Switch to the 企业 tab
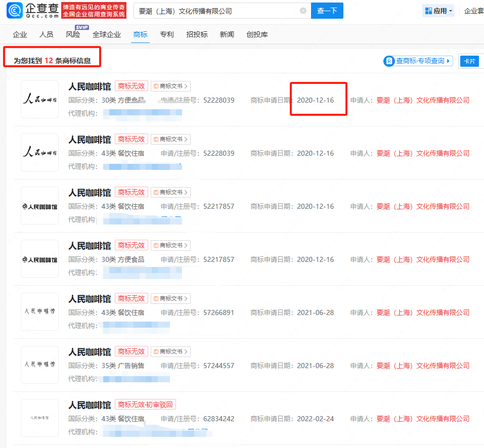Viewport: 484px width, 448px height. click(x=20, y=34)
